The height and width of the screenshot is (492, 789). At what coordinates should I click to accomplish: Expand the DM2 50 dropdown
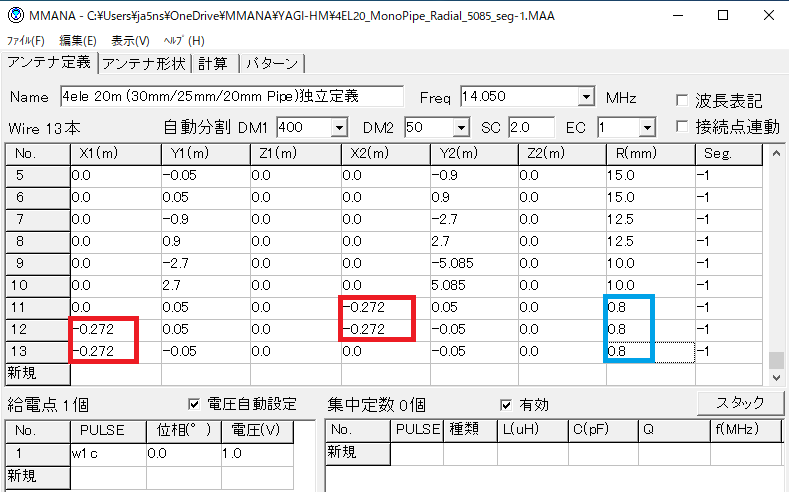click(461, 128)
